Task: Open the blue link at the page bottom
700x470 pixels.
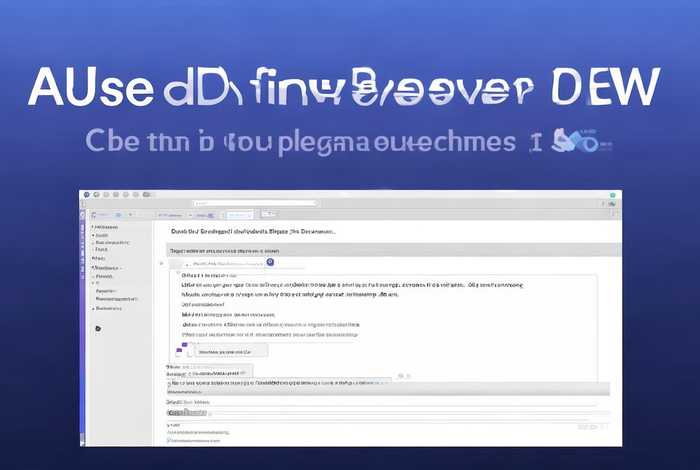Action: point(196,439)
